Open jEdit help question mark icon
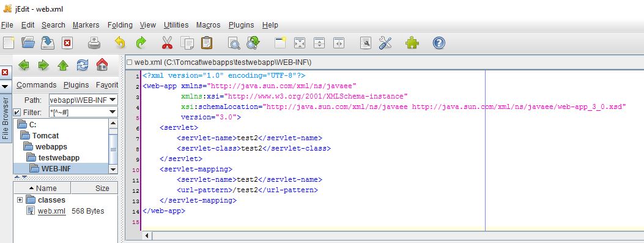Image resolution: width=644 pixels, height=243 pixels. click(439, 43)
